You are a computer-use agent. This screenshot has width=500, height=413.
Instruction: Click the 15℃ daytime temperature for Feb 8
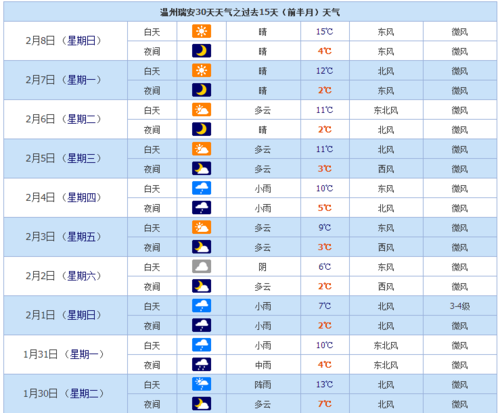pyautogui.click(x=324, y=32)
